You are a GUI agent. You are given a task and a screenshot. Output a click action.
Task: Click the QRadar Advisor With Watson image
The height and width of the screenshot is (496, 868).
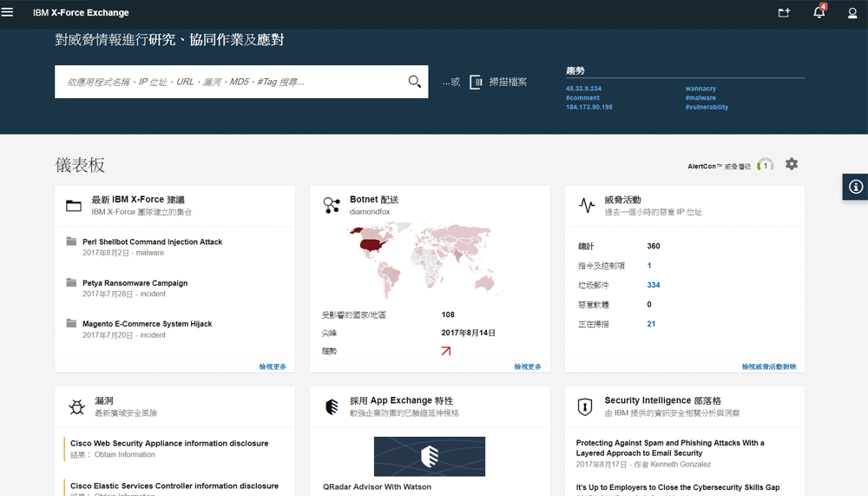click(x=430, y=456)
